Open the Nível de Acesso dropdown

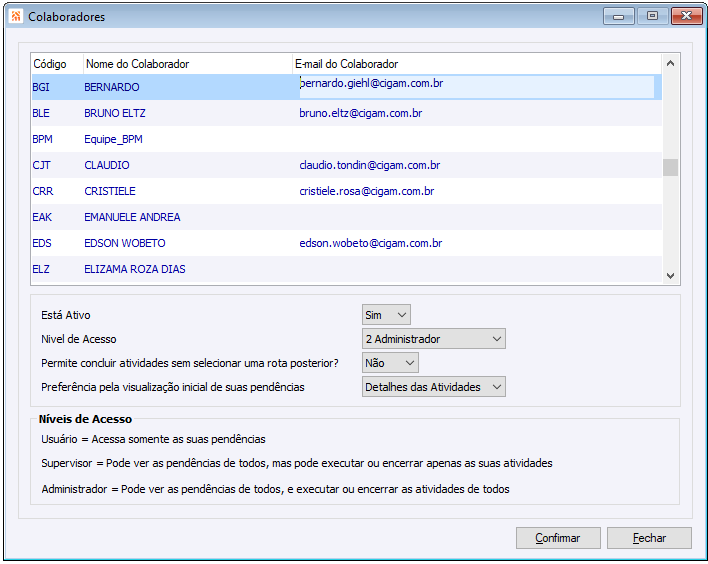coord(433,339)
